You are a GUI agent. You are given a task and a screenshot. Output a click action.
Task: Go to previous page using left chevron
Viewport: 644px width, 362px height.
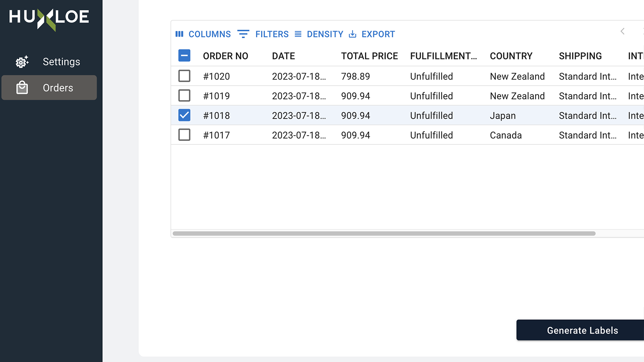pos(622,31)
